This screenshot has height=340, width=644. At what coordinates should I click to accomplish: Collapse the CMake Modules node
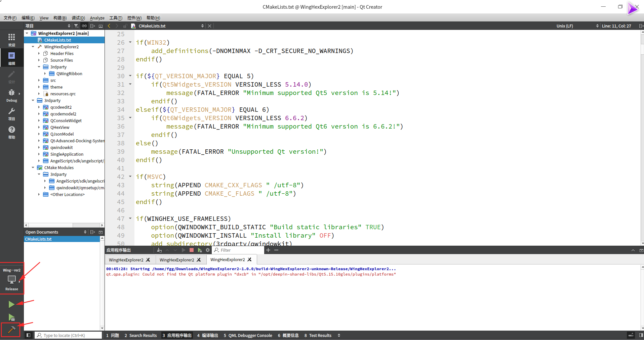[x=33, y=167]
